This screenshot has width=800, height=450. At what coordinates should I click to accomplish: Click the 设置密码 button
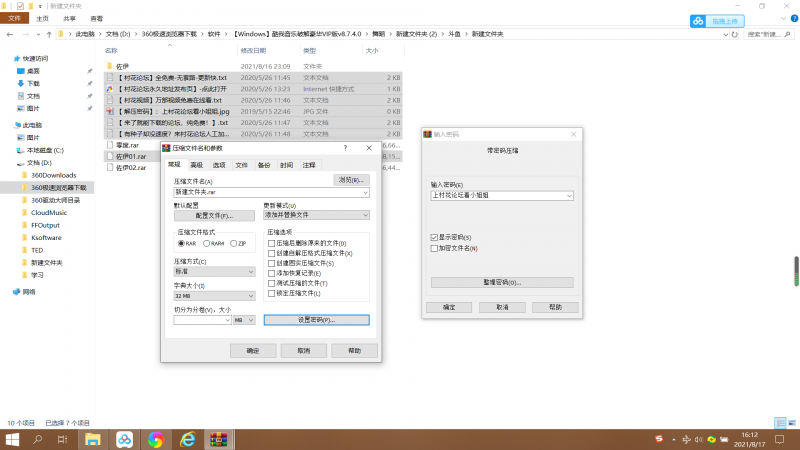[x=316, y=320]
